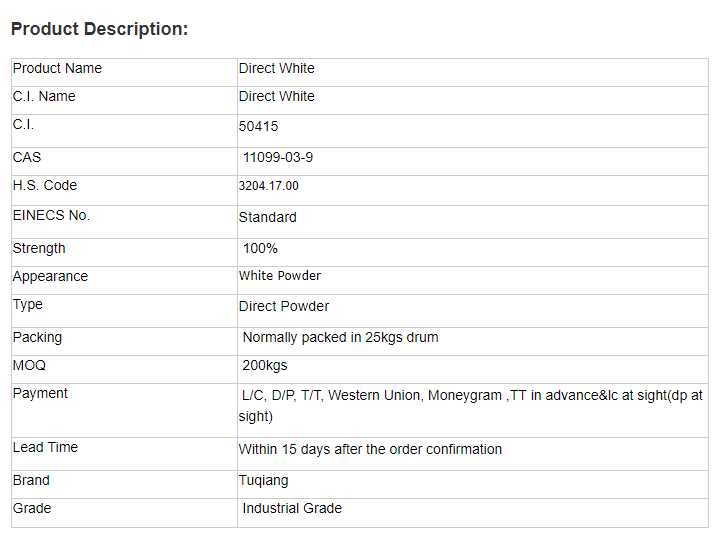The height and width of the screenshot is (549, 724).
Task: Select the Standard value cell
Action: pyautogui.click(x=267, y=217)
